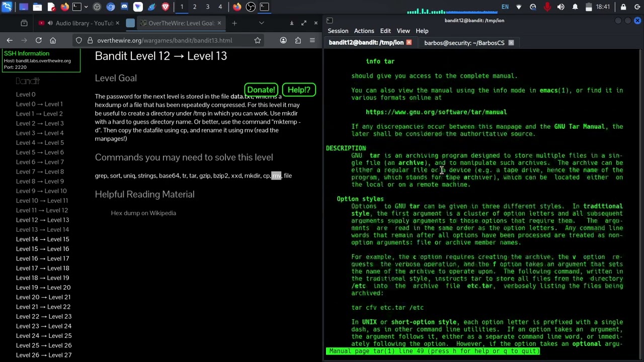Image resolution: width=644 pixels, height=362 pixels.
Task: Open Hex dump on Wikipedia link
Action: 143,213
